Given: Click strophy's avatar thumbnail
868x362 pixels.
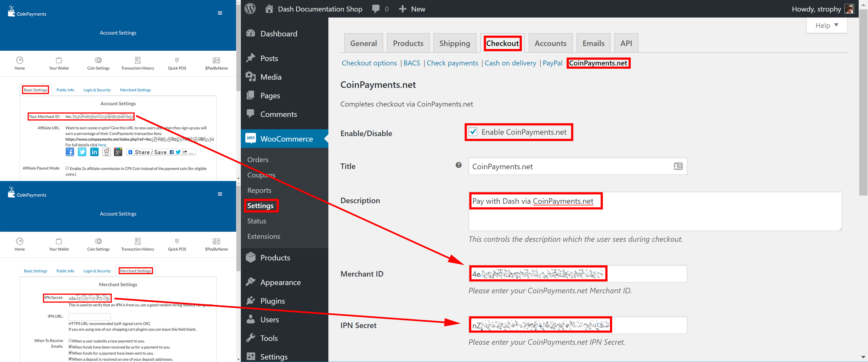Looking at the screenshot, I should 849,9.
